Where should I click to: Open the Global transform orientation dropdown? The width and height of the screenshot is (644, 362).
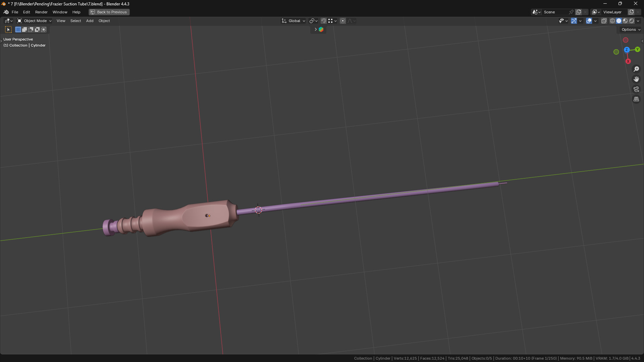click(x=293, y=21)
